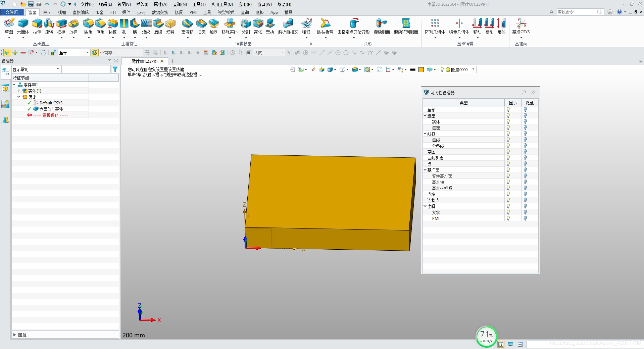Viewport: 644px width, 349px height.
Task: Choose the 移动 move tool
Action: tap(477, 27)
